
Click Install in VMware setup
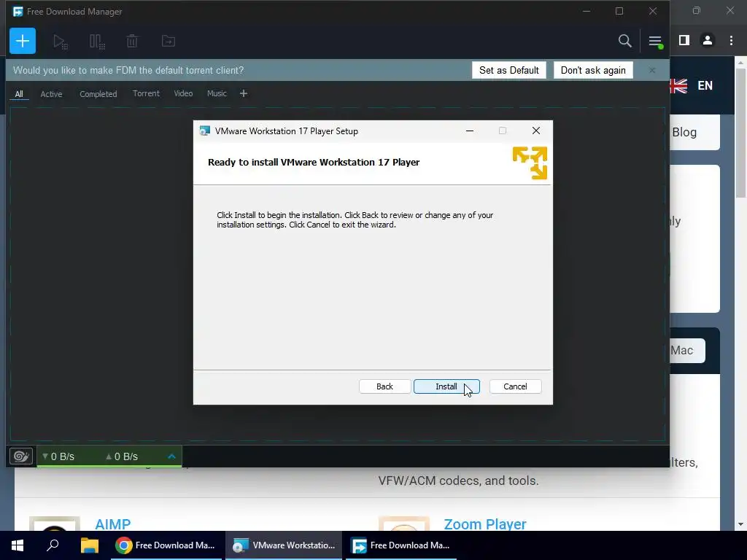[446, 386]
